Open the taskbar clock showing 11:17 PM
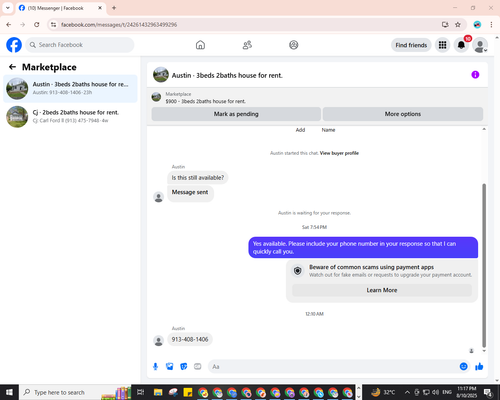 coord(467,392)
